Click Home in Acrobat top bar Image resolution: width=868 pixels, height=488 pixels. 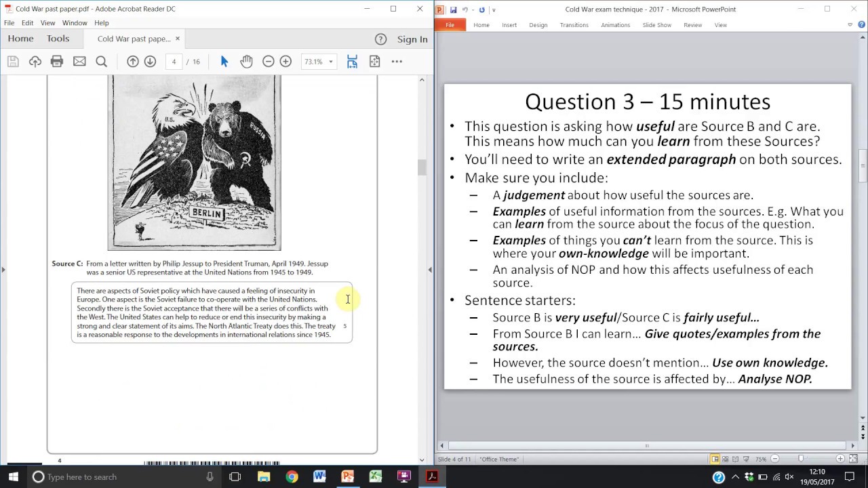[21, 39]
